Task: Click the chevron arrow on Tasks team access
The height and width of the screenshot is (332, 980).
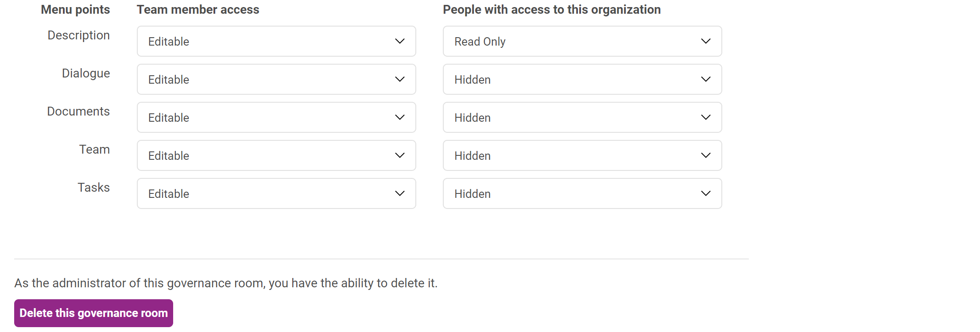Action: point(399,193)
